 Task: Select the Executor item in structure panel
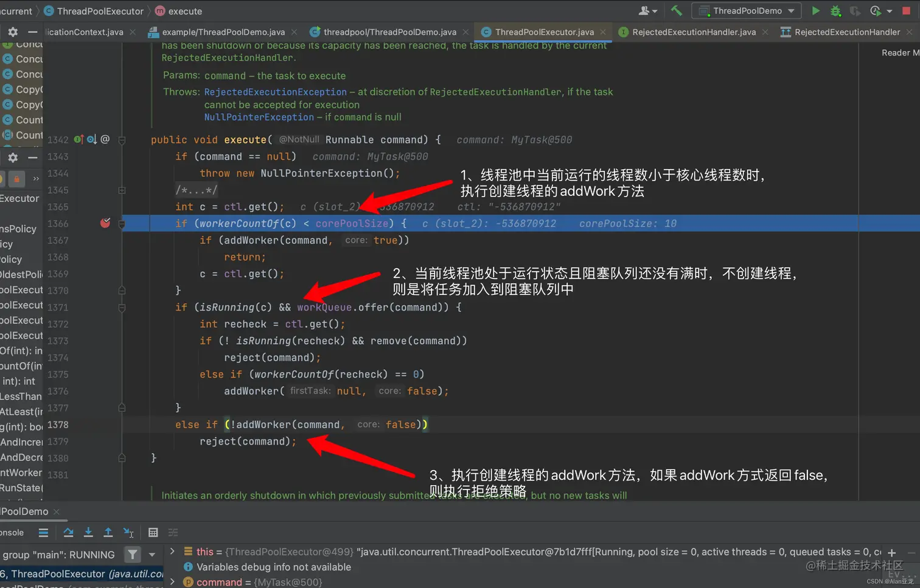19,198
